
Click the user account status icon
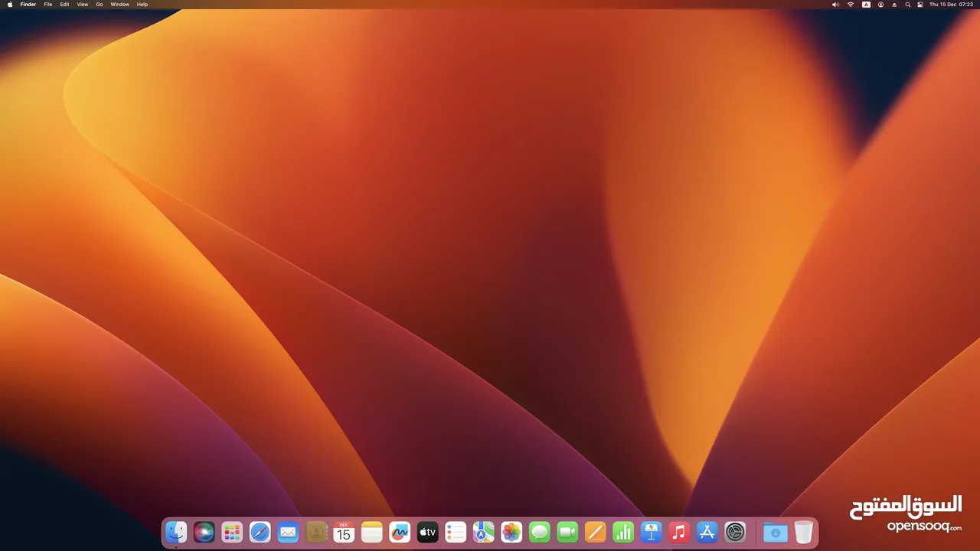click(880, 5)
